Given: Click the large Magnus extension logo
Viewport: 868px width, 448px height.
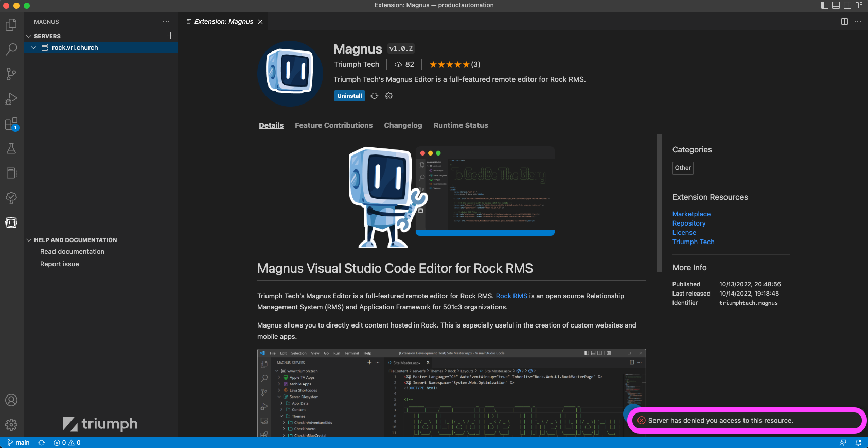Looking at the screenshot, I should (290, 74).
